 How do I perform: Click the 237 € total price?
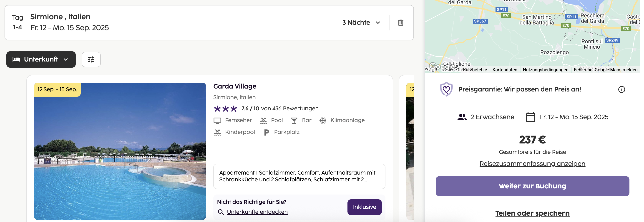(532, 140)
